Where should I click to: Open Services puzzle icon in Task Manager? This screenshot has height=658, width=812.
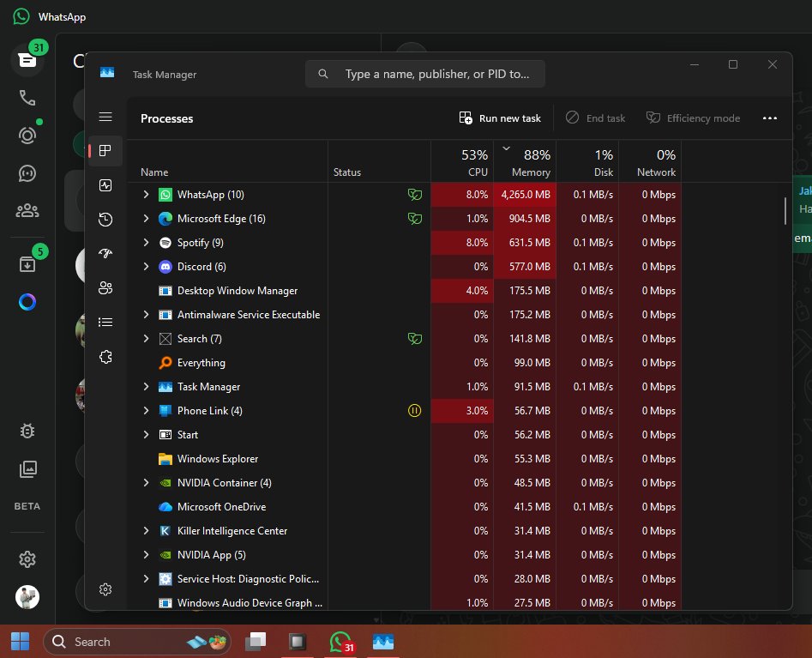point(105,357)
